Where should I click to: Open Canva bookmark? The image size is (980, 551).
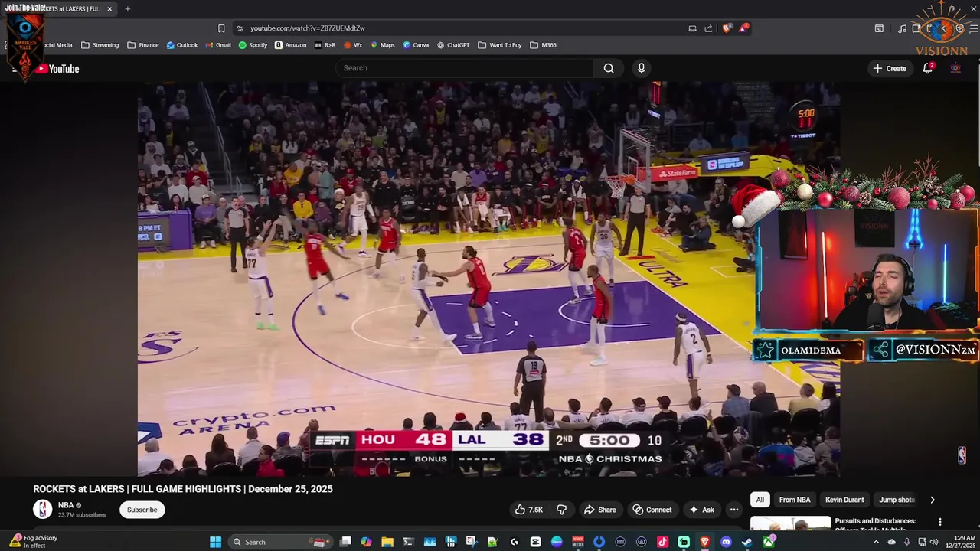point(416,45)
